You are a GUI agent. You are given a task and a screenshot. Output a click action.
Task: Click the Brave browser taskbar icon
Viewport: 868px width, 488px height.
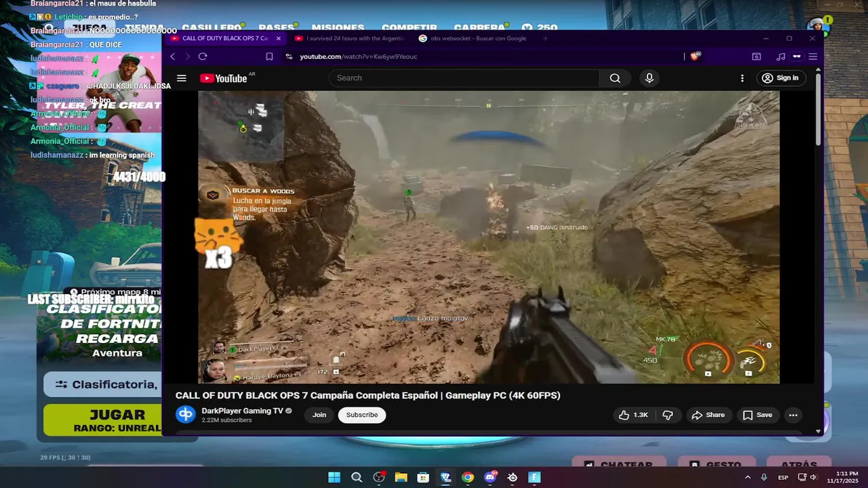click(446, 477)
